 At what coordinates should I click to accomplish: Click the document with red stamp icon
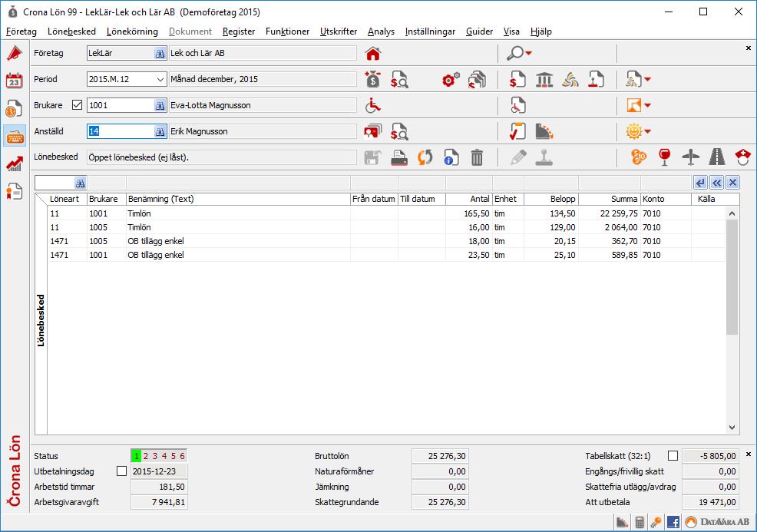(x=597, y=79)
